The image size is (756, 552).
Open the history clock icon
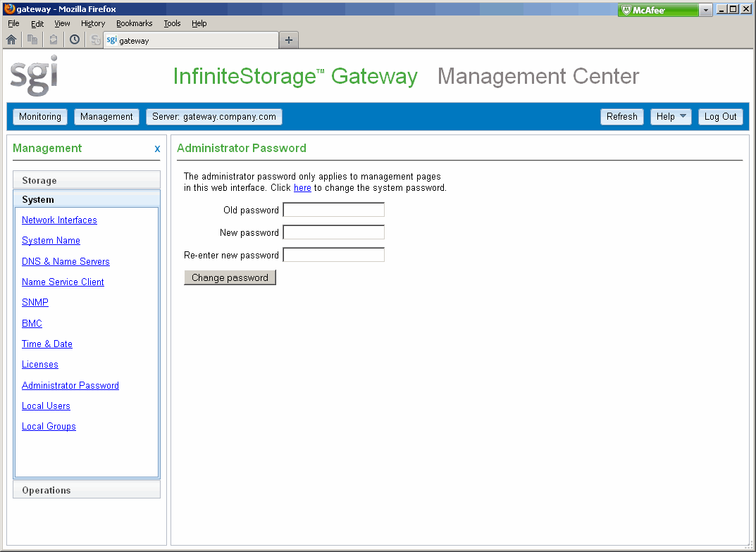click(75, 40)
